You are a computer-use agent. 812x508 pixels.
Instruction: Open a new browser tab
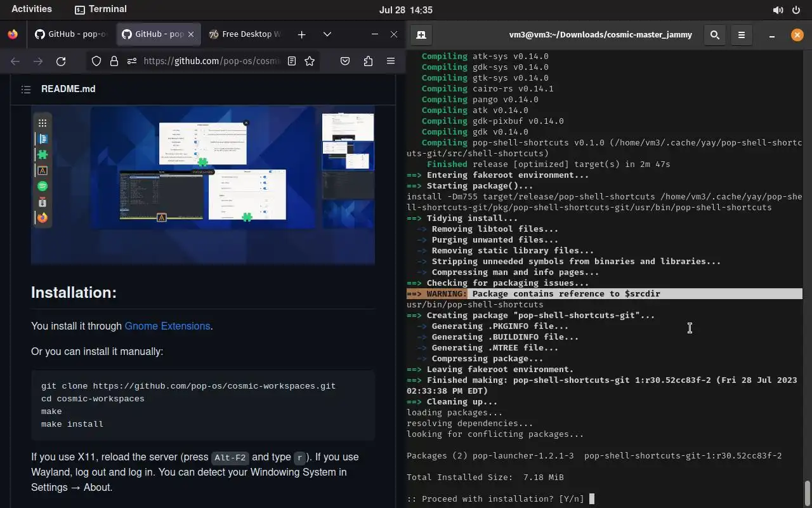click(302, 34)
